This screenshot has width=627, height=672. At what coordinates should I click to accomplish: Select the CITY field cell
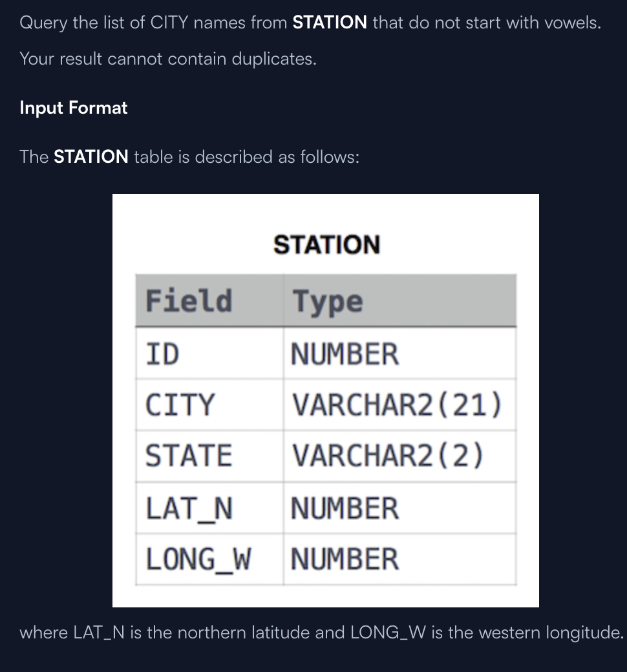pos(180,405)
